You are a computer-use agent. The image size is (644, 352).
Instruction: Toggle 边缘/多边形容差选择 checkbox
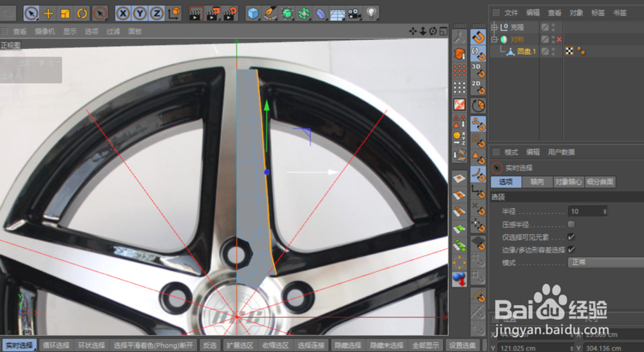tap(571, 249)
